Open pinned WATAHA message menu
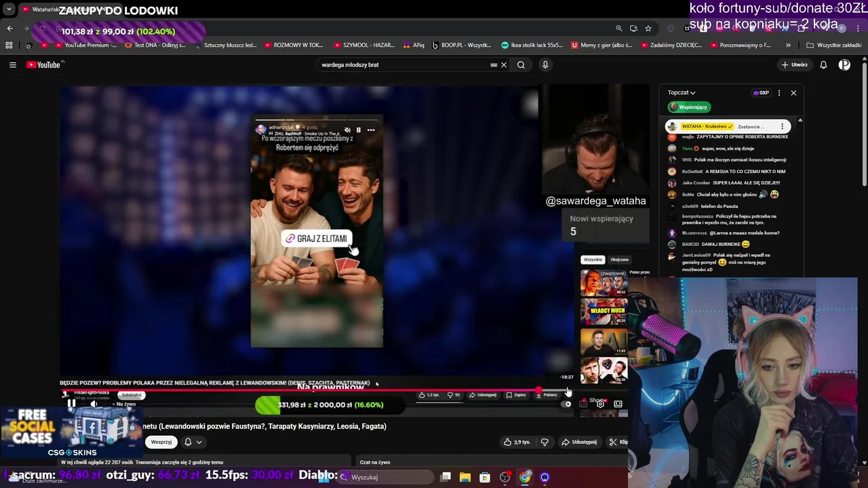 (782, 127)
